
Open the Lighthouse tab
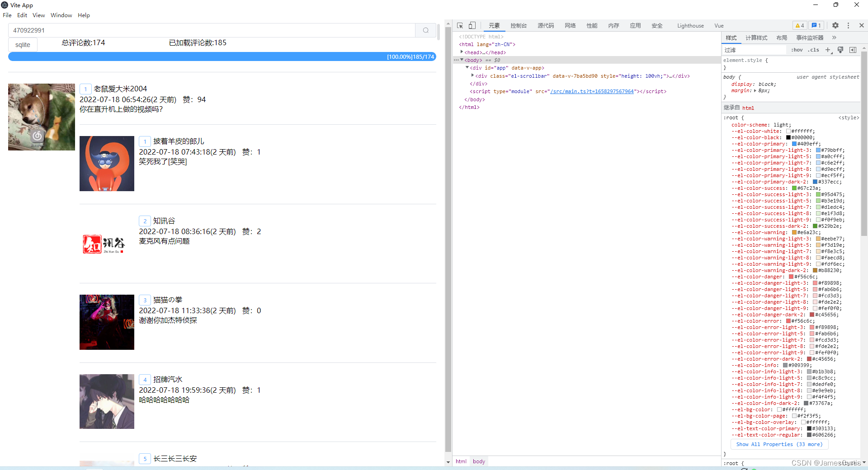(x=690, y=26)
